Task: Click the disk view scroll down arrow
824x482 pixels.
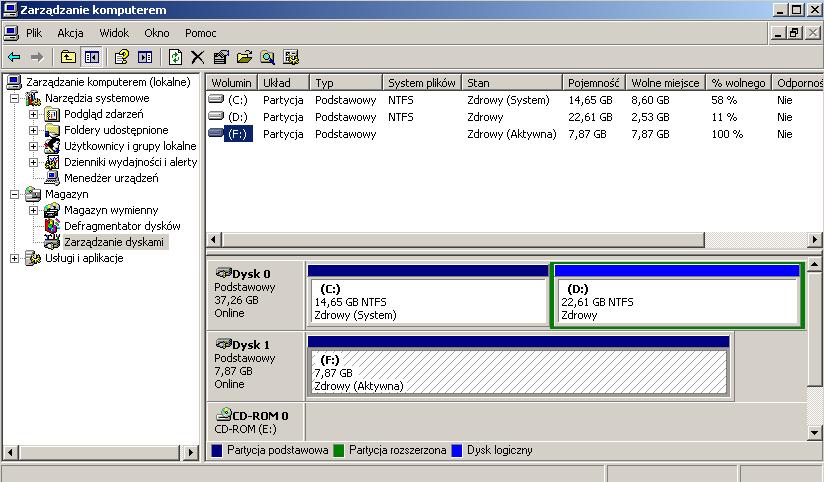Action: tap(815, 433)
